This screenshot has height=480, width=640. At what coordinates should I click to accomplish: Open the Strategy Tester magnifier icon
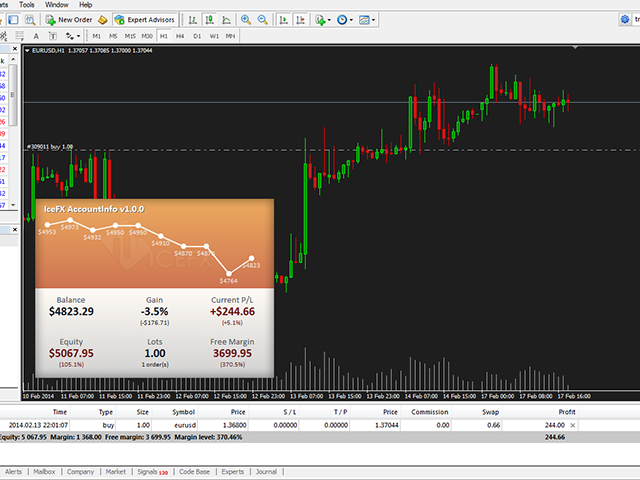(30, 20)
